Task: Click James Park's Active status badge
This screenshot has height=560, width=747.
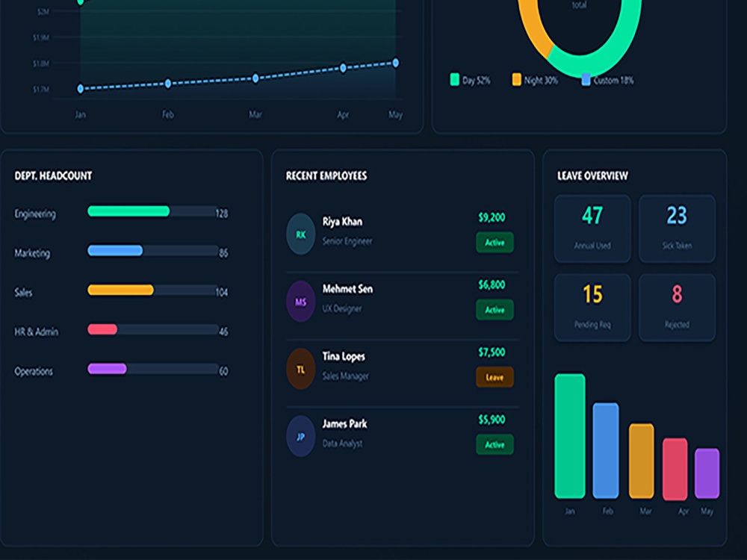Action: 495,444
